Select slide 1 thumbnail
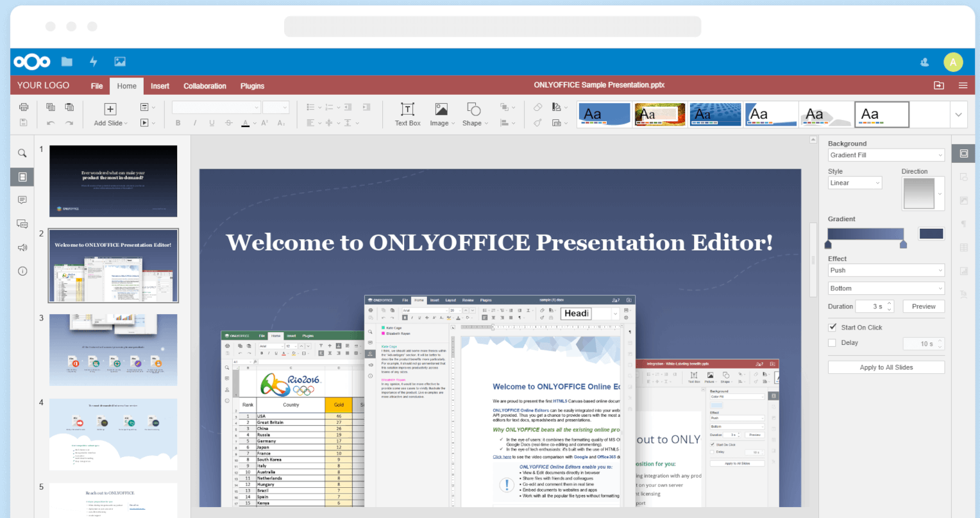 114,181
